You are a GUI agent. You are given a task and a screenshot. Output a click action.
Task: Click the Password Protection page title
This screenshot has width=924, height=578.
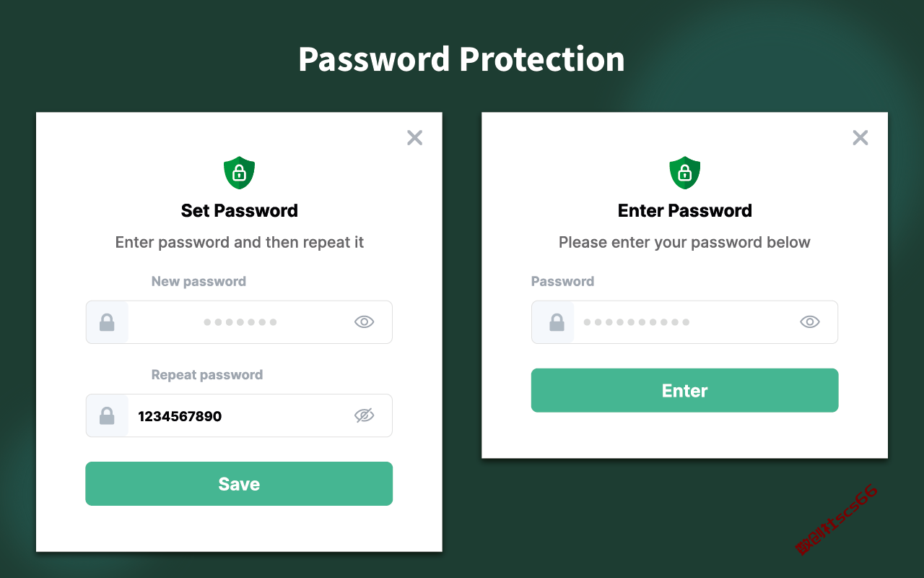point(461,59)
